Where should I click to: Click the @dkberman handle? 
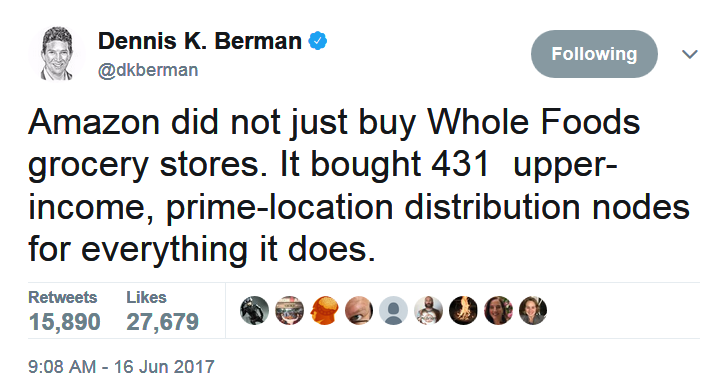(148, 70)
